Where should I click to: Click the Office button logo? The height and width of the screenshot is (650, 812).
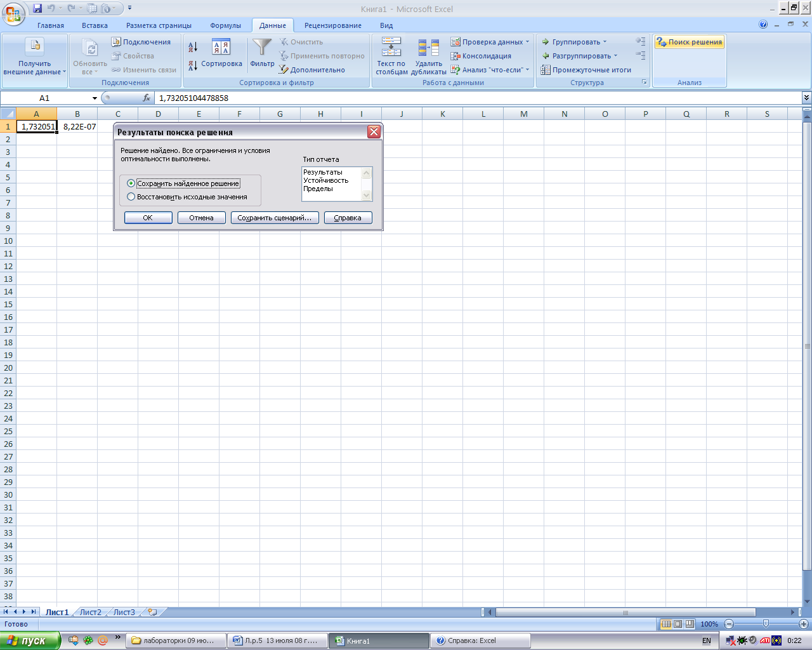[x=13, y=13]
